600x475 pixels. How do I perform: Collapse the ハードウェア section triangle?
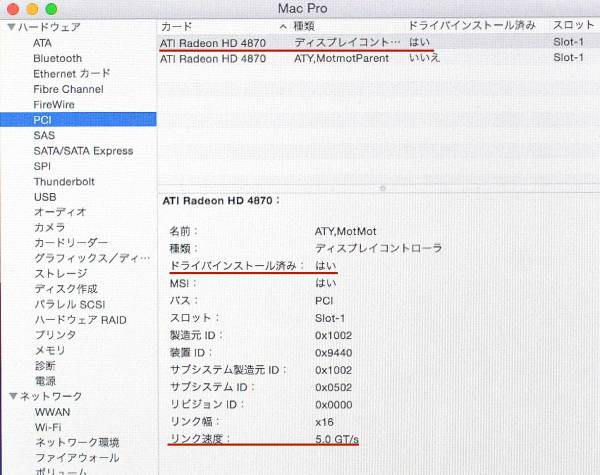coord(11,27)
